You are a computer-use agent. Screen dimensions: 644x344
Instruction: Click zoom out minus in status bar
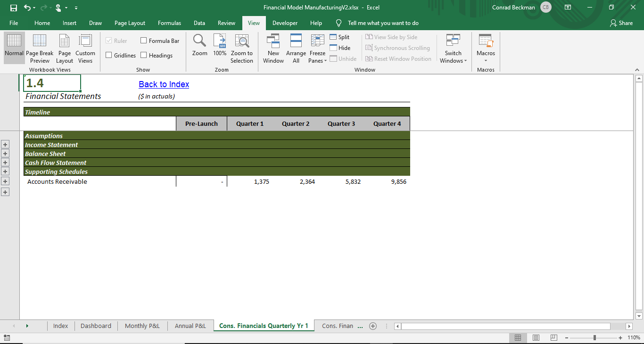pyautogui.click(x=567, y=337)
